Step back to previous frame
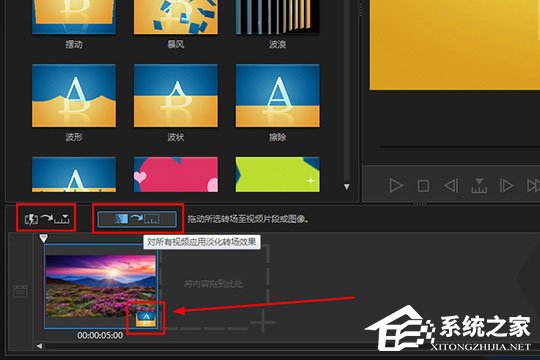Viewport: 540px width, 360px height. point(451,185)
